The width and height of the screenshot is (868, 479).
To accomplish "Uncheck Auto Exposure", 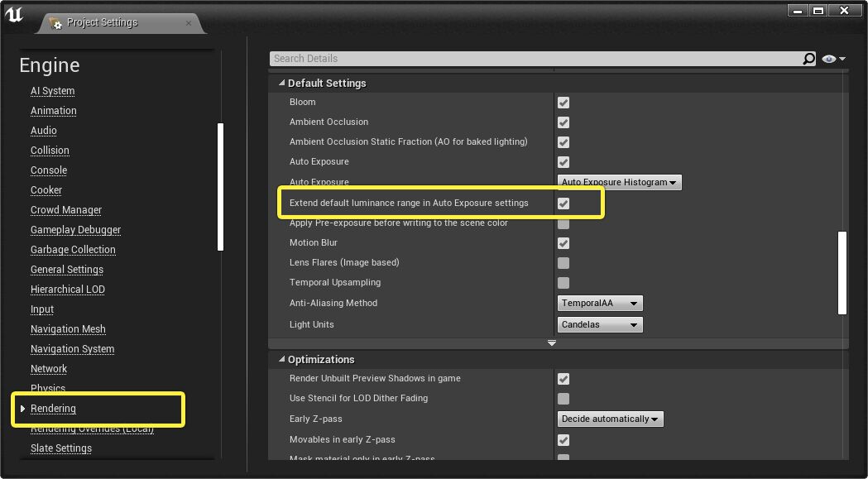I will coord(563,161).
